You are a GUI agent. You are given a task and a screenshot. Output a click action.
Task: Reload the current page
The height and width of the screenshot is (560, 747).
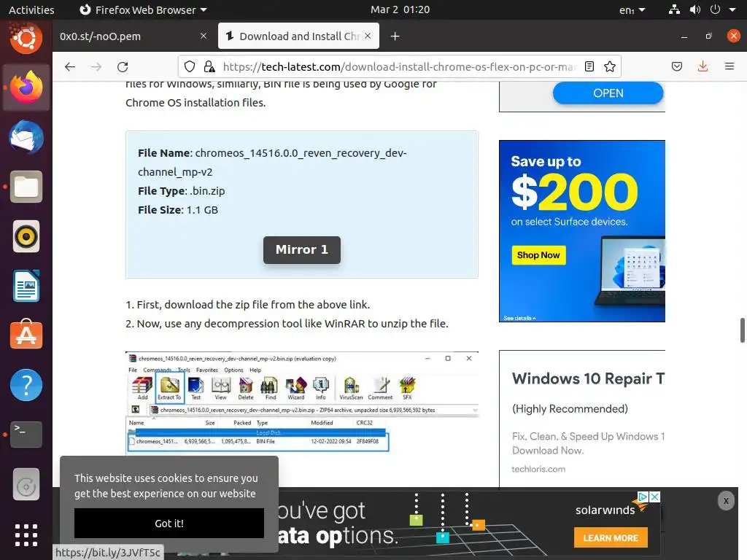(x=123, y=66)
